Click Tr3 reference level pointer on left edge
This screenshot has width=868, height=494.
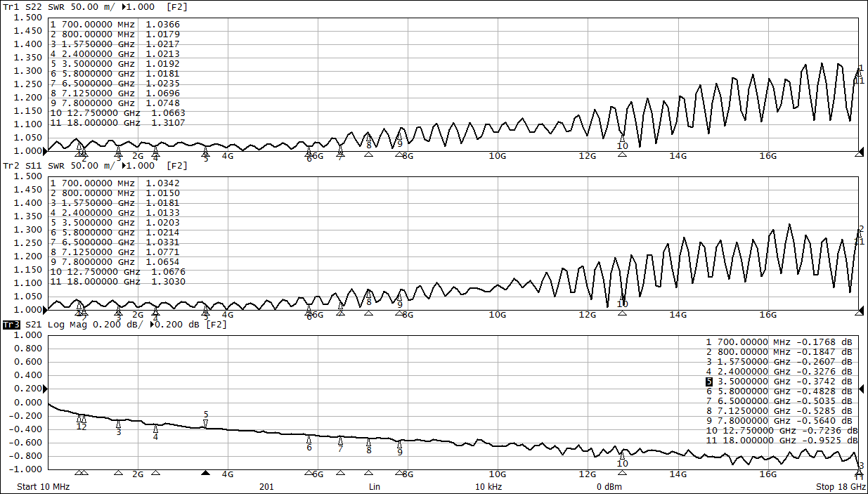(46, 389)
